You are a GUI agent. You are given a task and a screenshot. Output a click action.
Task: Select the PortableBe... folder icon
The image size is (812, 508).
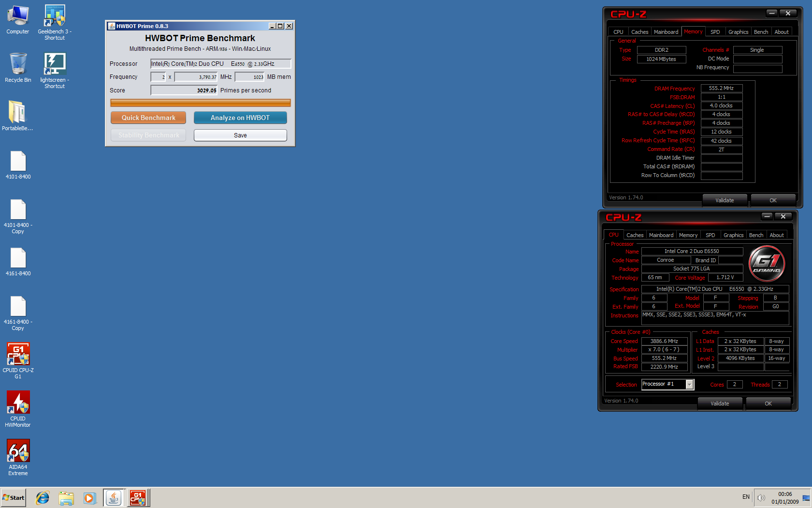click(17, 116)
